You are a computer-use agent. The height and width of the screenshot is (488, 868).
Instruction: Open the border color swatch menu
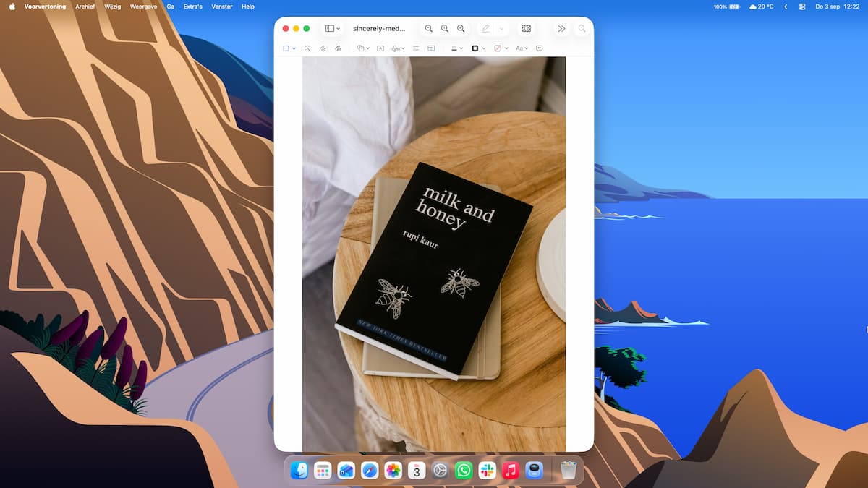478,48
